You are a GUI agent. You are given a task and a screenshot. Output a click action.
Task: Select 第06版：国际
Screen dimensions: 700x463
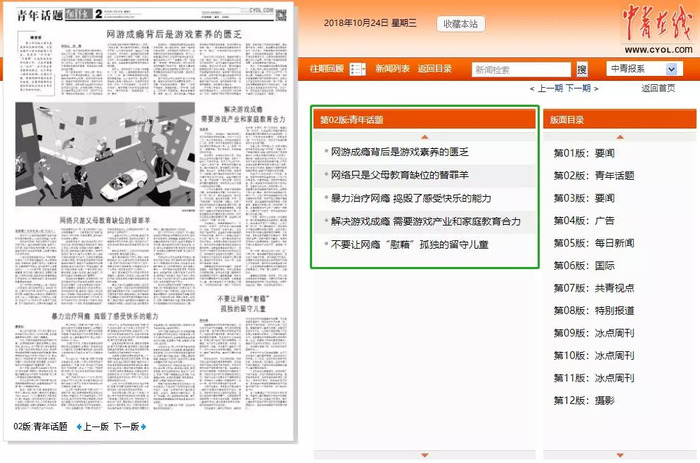tap(584, 266)
